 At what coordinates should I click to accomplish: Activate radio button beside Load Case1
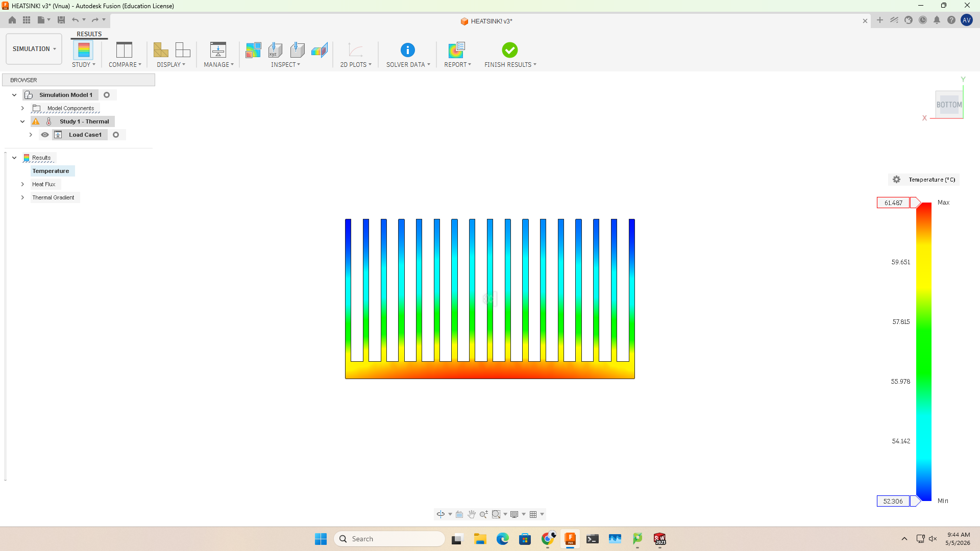(116, 135)
